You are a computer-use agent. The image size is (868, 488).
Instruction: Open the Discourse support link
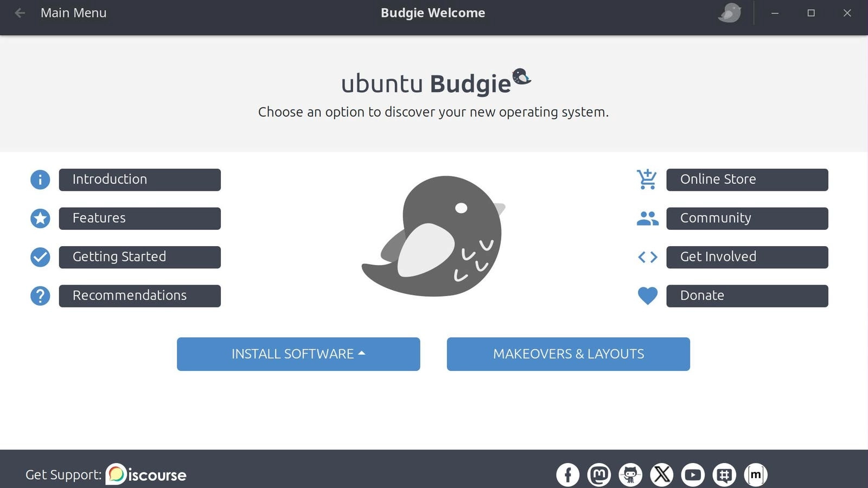click(x=146, y=475)
